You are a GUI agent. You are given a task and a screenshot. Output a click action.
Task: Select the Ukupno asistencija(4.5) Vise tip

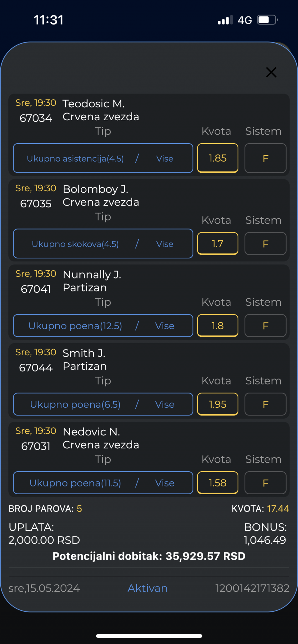[x=103, y=158]
